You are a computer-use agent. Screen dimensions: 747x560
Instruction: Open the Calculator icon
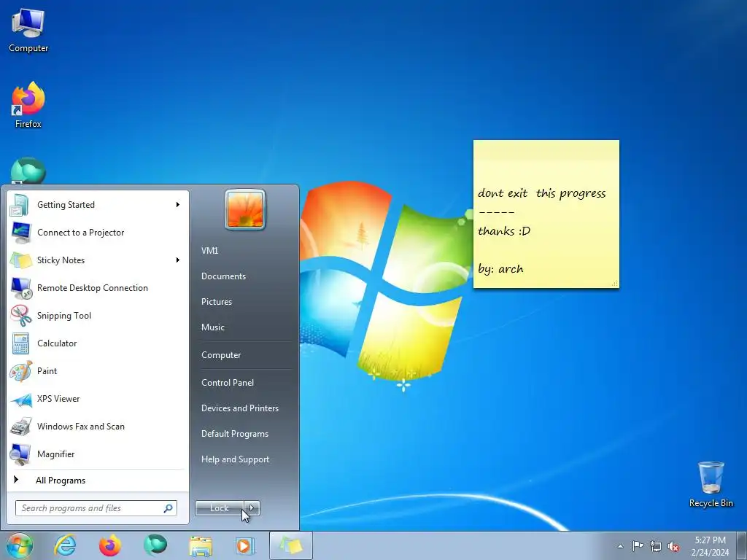[20, 343]
